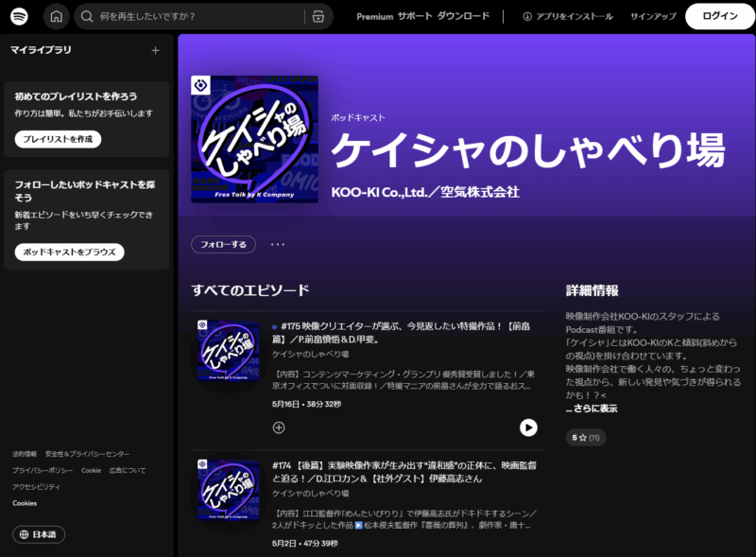The image size is (756, 557).
Task: Click マイライブラリ heading
Action: click(41, 50)
